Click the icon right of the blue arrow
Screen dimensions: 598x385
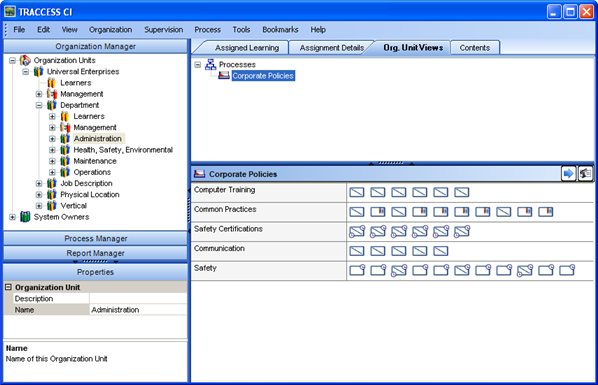click(585, 174)
